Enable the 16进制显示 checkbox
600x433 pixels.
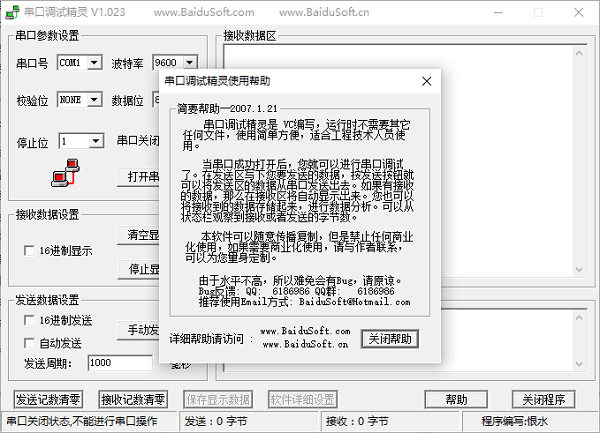29,251
